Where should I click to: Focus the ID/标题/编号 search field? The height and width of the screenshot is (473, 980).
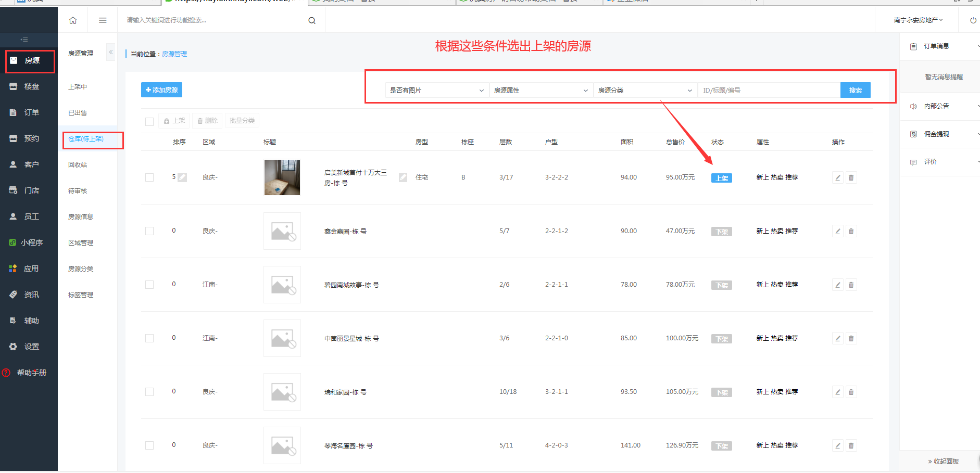pos(769,90)
